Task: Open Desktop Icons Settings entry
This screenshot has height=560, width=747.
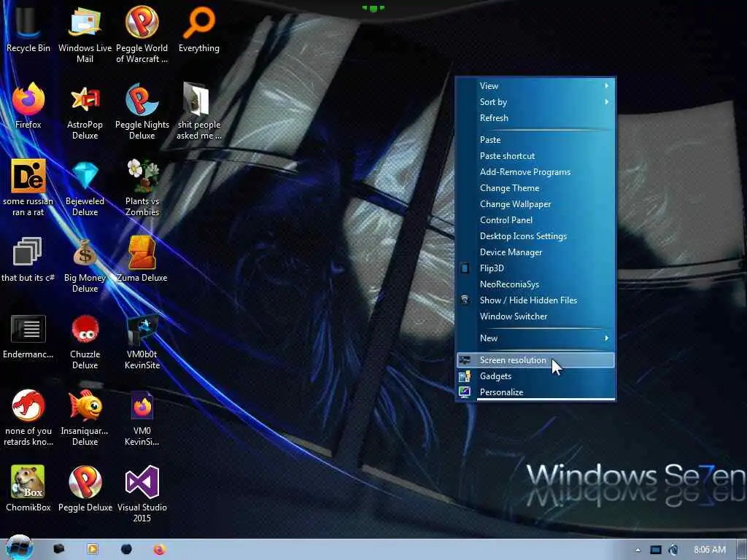Action: point(535,236)
